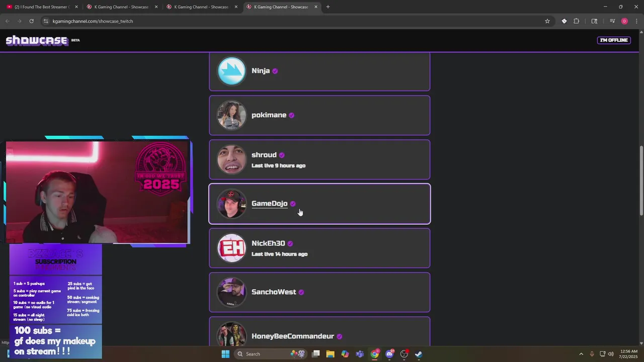Open the browser extensions puzzle icon

(576, 21)
